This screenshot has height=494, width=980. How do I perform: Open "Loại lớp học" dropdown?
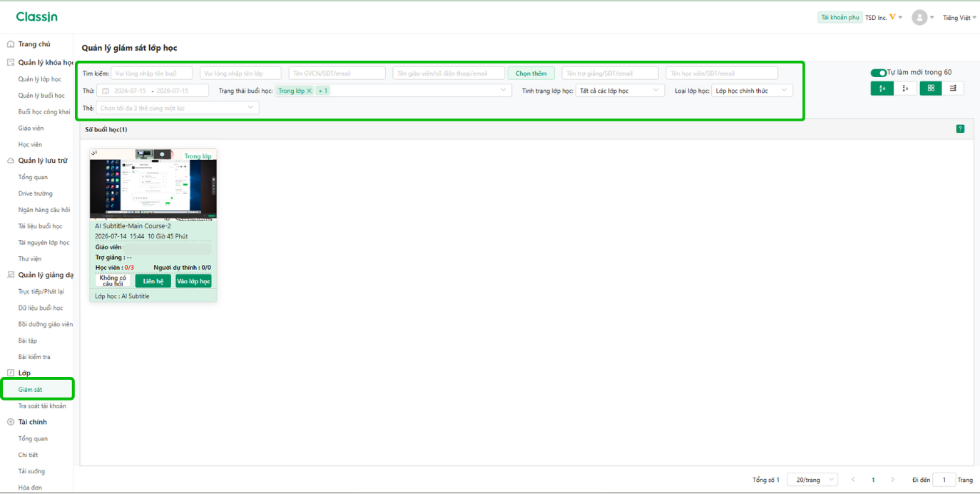click(752, 91)
